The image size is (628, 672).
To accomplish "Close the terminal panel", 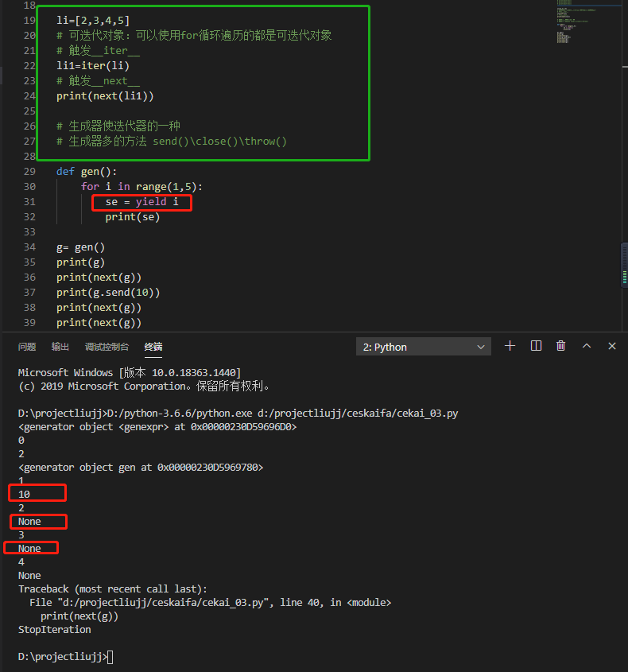I will pos(612,346).
